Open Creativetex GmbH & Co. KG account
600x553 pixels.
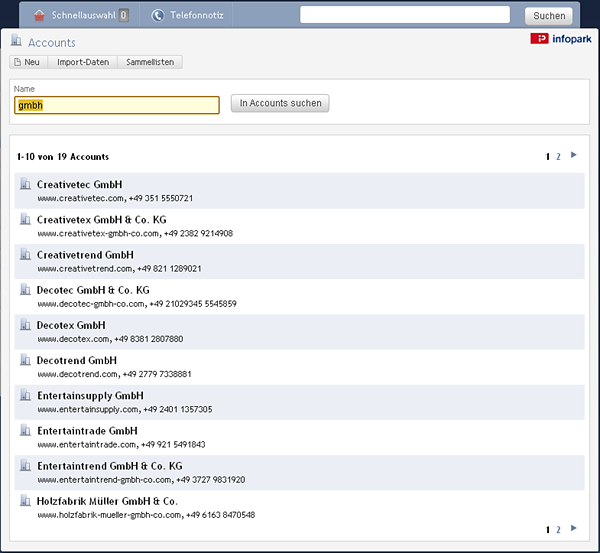[102, 220]
